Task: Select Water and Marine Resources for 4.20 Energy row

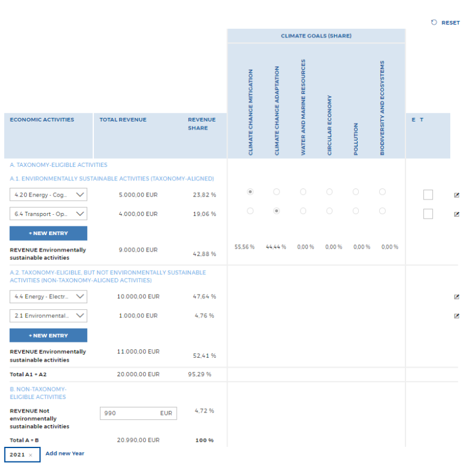Action: pyautogui.click(x=303, y=192)
